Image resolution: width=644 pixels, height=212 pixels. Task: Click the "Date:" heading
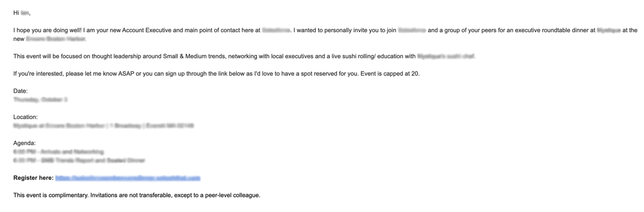pyautogui.click(x=21, y=91)
